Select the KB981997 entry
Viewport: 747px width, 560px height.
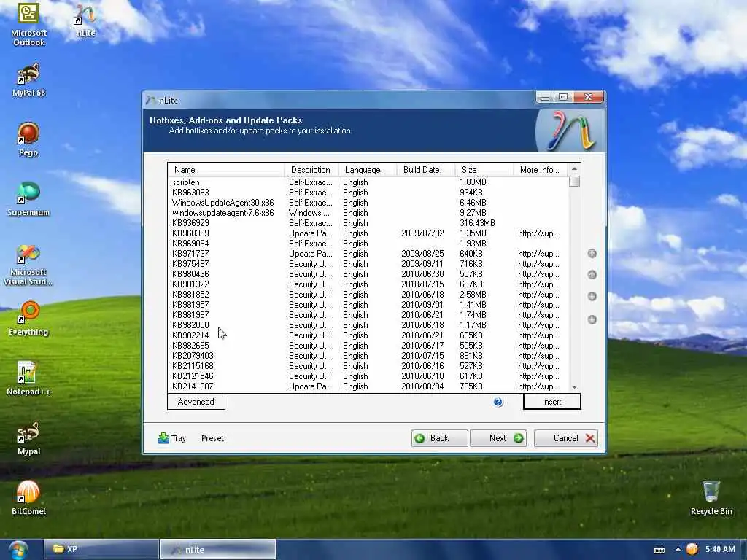click(x=368, y=315)
